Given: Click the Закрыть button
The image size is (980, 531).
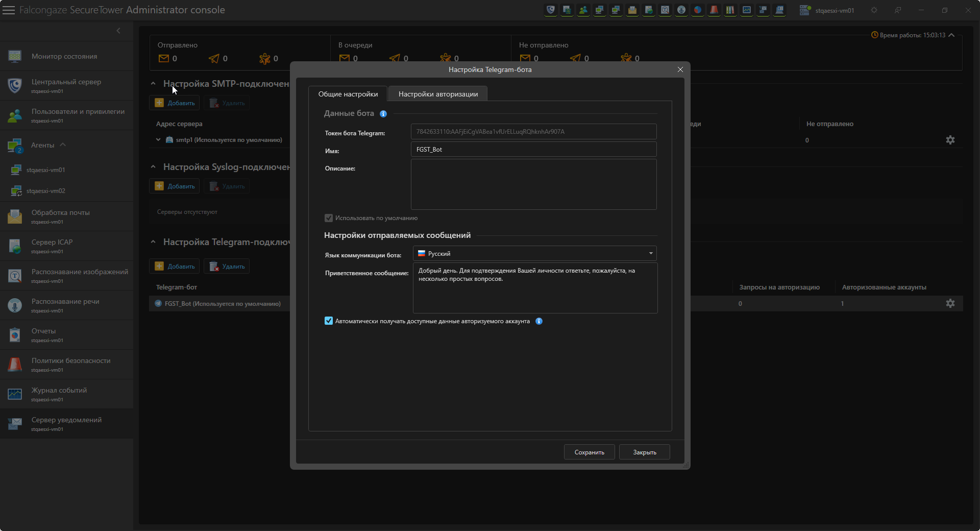Looking at the screenshot, I should coord(644,452).
